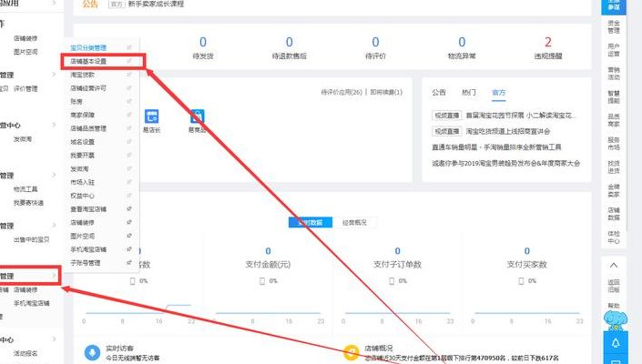Open 服务市场 in right sidebar
642x364 pixels.
coord(614,144)
